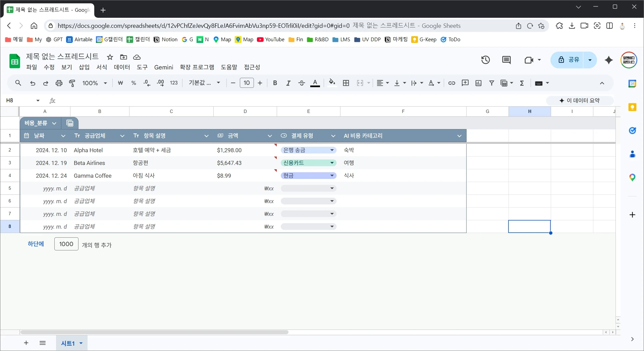Open the 날짜 column dropdown
The width and height of the screenshot is (644, 351).
(63, 136)
